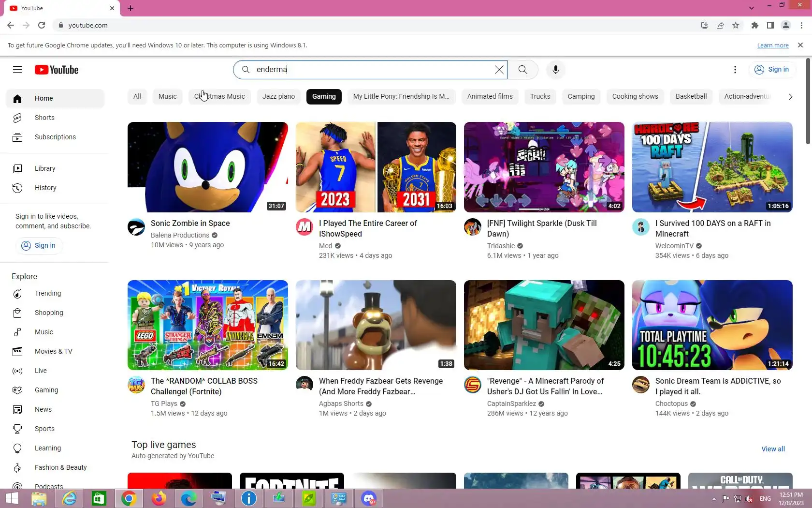
Task: Select the Gaming filter chip
Action: [x=324, y=97]
